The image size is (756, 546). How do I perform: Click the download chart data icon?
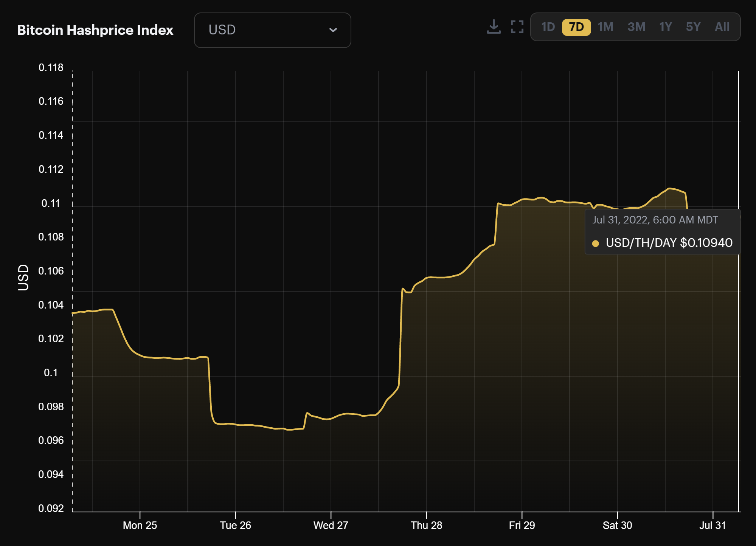[x=494, y=26]
